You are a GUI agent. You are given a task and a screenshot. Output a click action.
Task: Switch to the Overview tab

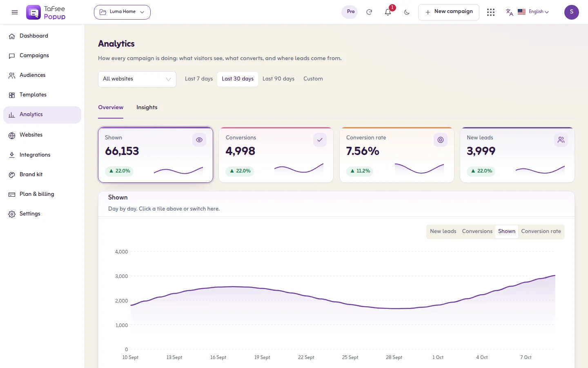coord(111,108)
